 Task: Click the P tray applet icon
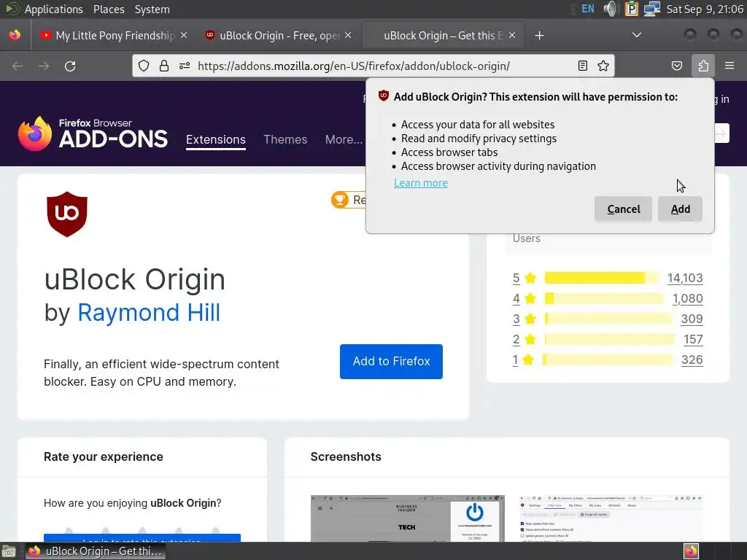point(631,9)
